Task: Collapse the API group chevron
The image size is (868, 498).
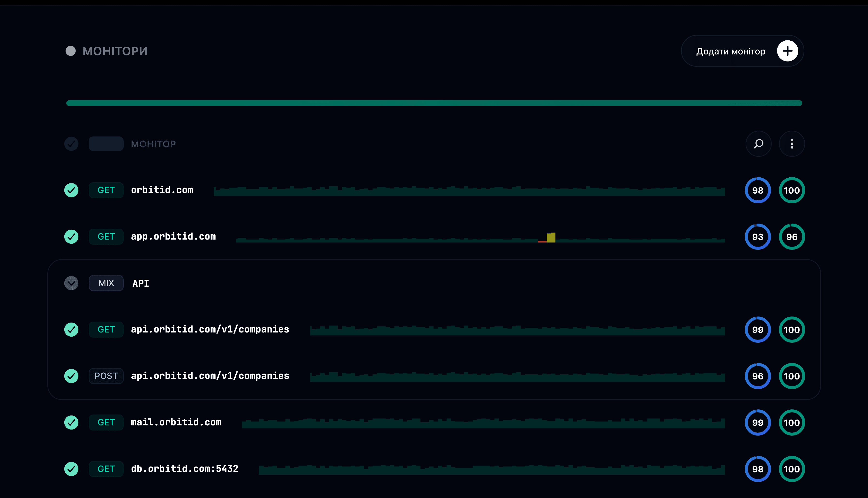Action: point(71,283)
